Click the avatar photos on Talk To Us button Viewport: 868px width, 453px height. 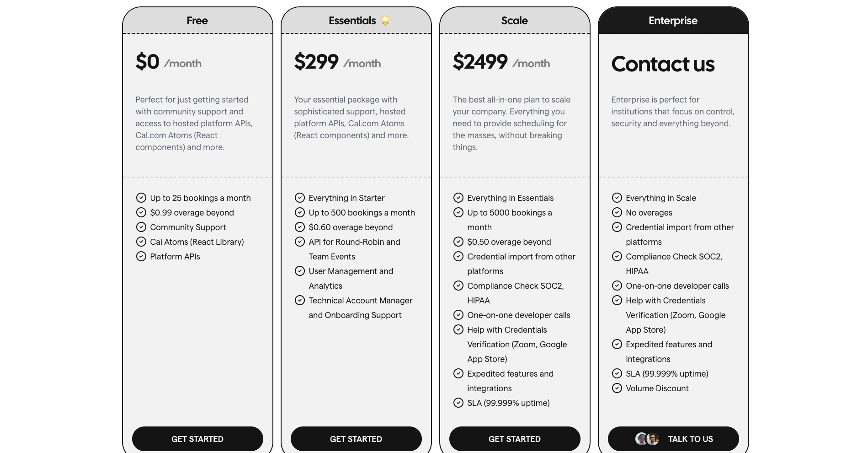647,439
